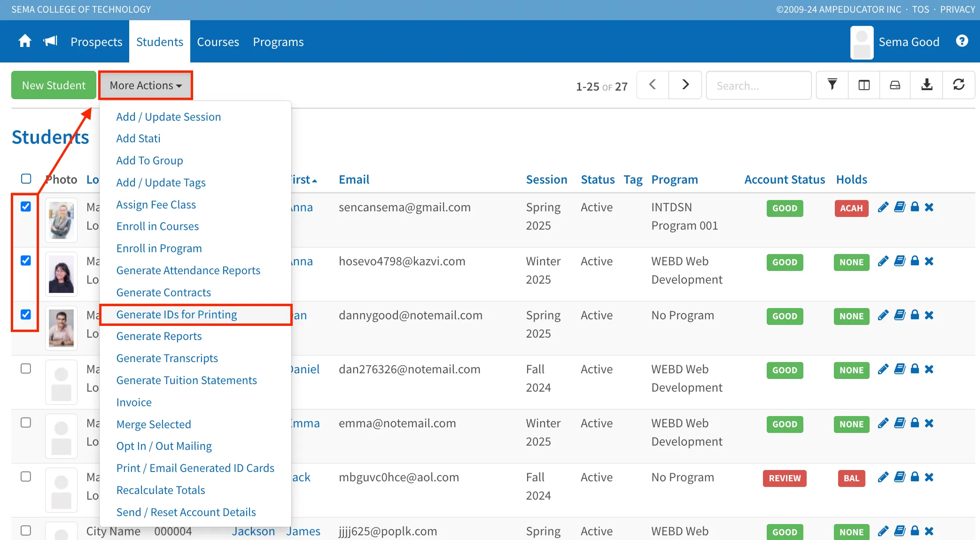The width and height of the screenshot is (980, 540).
Task: Open the help question mark icon
Action: point(962,41)
